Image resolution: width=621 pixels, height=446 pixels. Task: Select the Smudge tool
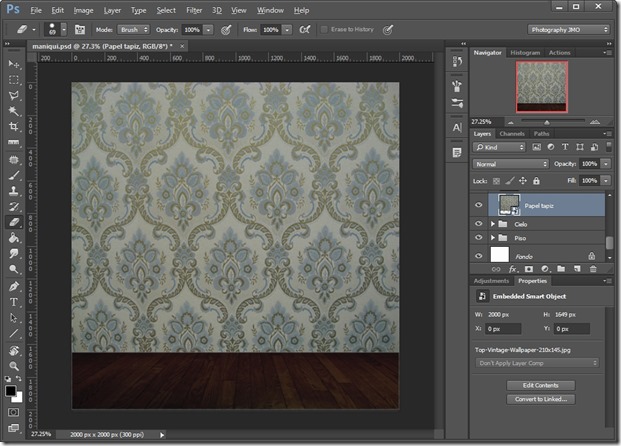[14, 253]
